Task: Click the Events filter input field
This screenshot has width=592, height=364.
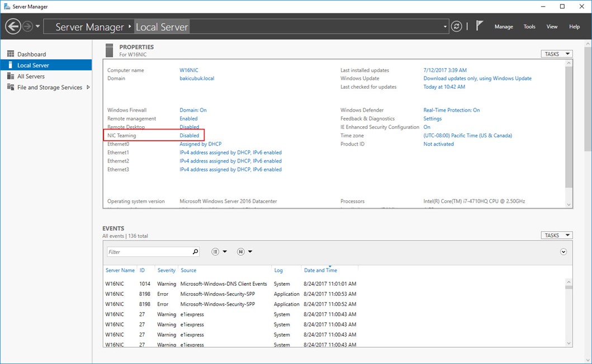Action: (149, 252)
